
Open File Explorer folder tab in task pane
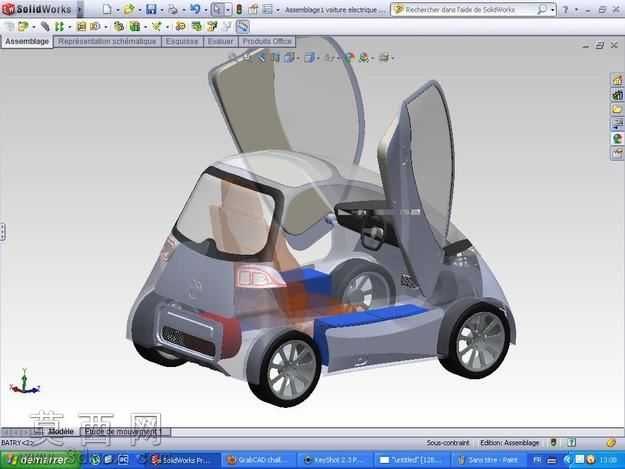pos(617,109)
